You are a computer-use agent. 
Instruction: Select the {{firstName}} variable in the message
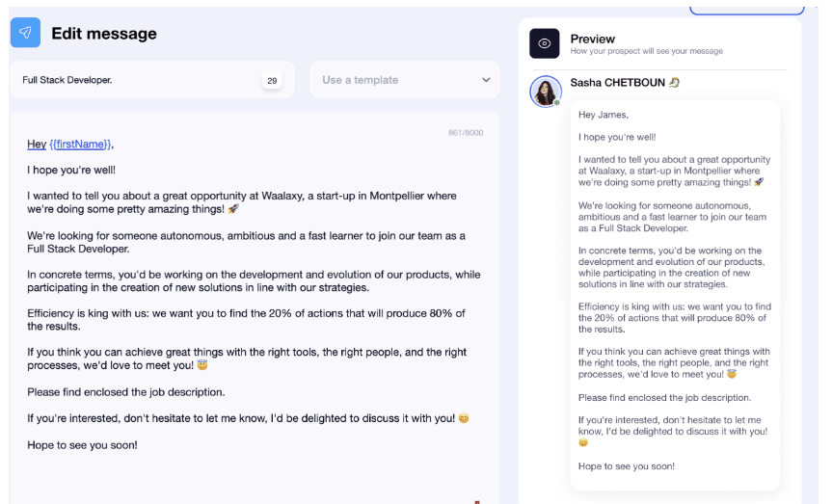[x=80, y=145]
